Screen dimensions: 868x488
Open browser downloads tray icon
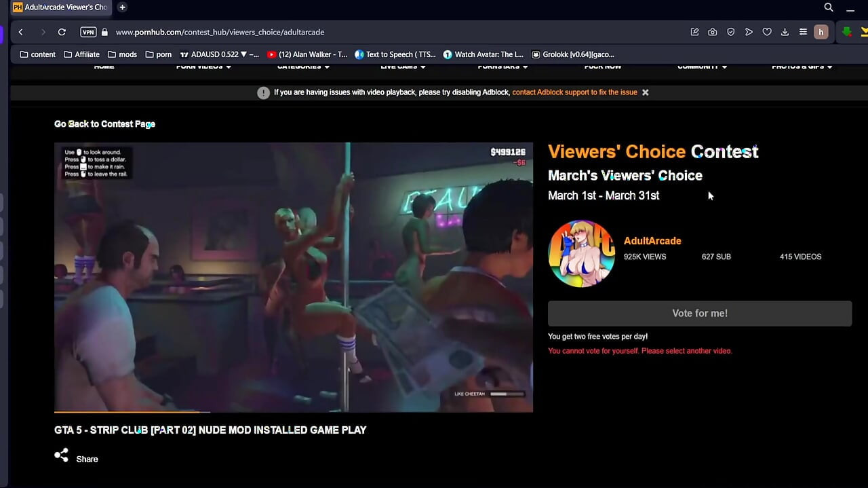pyautogui.click(x=785, y=32)
